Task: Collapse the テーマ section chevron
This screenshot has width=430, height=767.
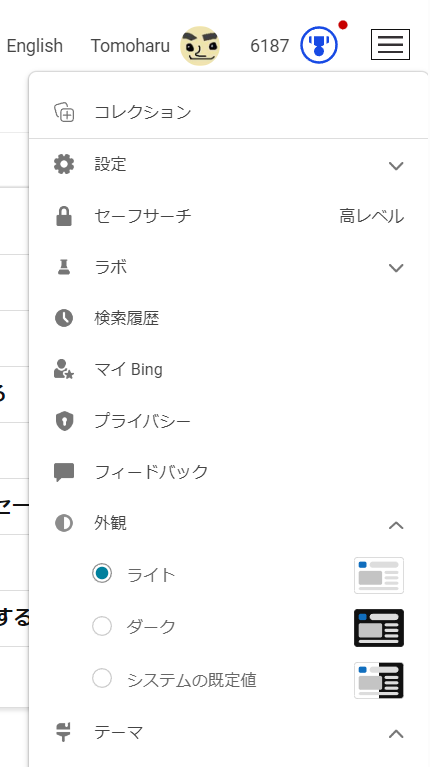Action: 396,734
